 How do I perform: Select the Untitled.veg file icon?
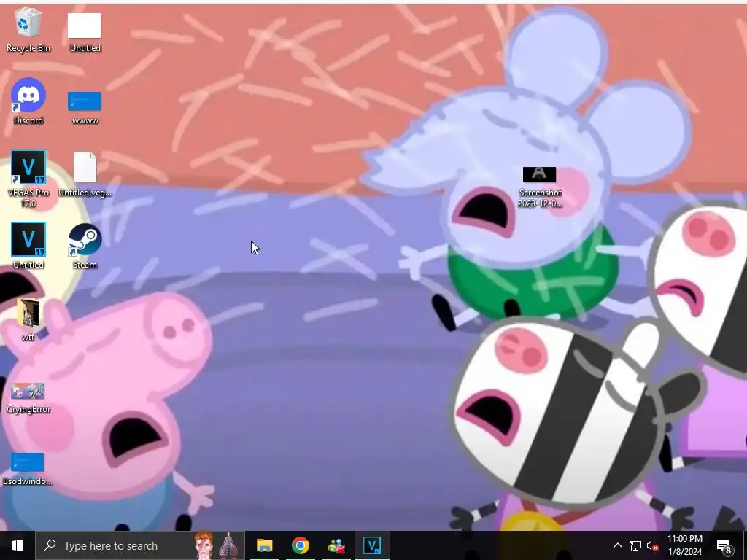(85, 174)
